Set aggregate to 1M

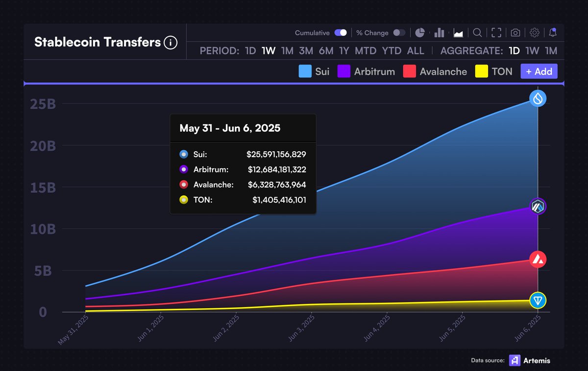[551, 51]
